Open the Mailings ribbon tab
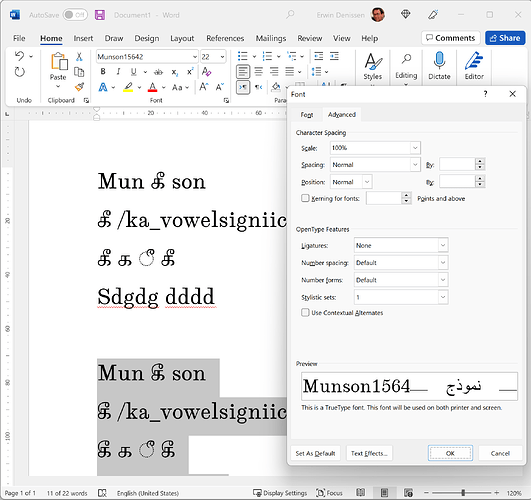Viewport: 531px width, 500px height. click(x=271, y=38)
